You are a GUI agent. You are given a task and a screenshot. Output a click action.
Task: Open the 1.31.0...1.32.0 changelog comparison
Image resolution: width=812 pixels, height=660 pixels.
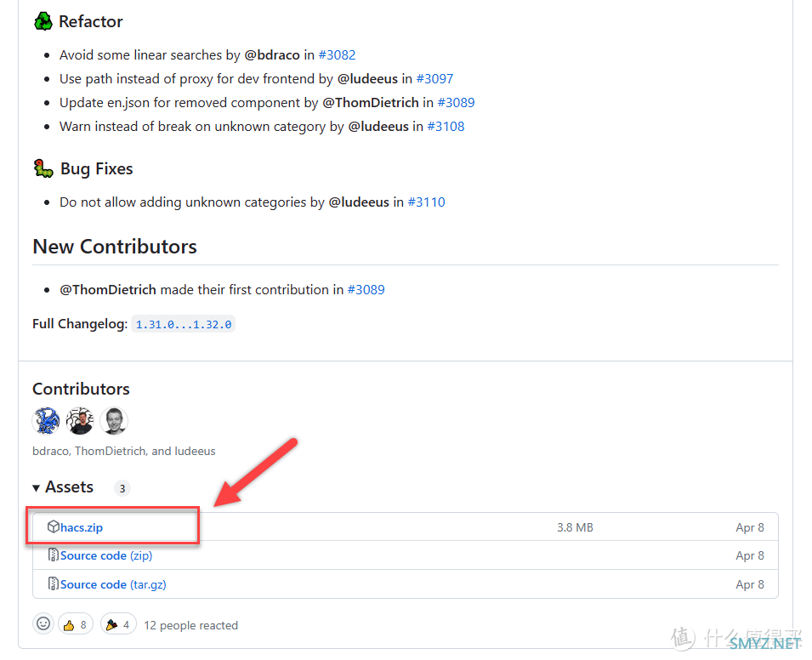click(x=184, y=324)
